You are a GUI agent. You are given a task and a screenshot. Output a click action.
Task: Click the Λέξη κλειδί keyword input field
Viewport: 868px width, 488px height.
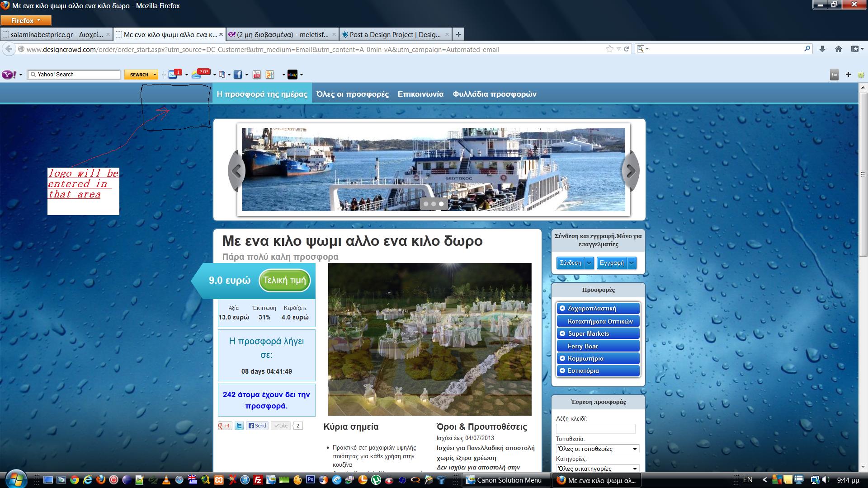(595, 428)
